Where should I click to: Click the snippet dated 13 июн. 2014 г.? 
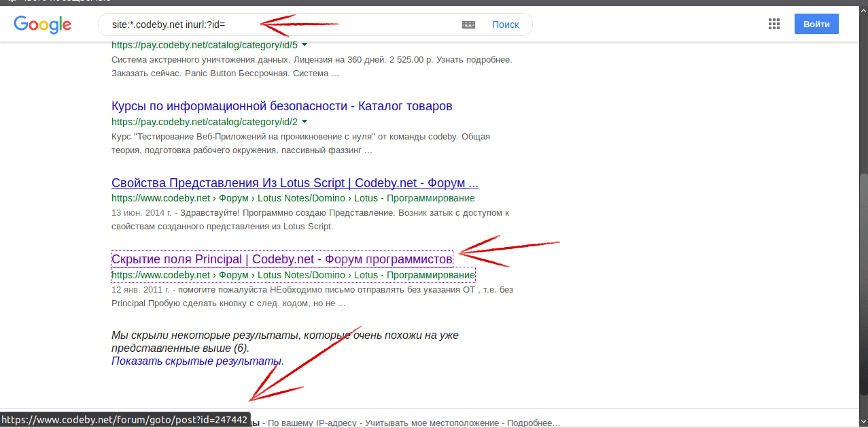311,220
